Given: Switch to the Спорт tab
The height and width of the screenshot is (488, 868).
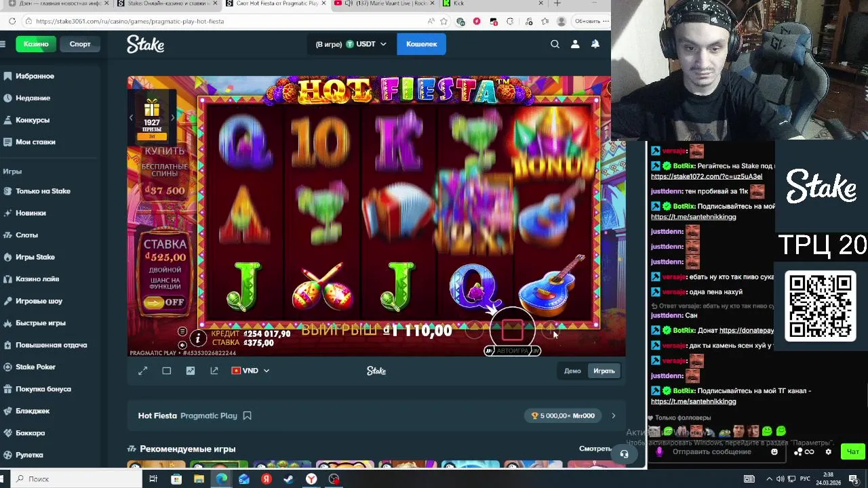Looking at the screenshot, I should tap(80, 44).
